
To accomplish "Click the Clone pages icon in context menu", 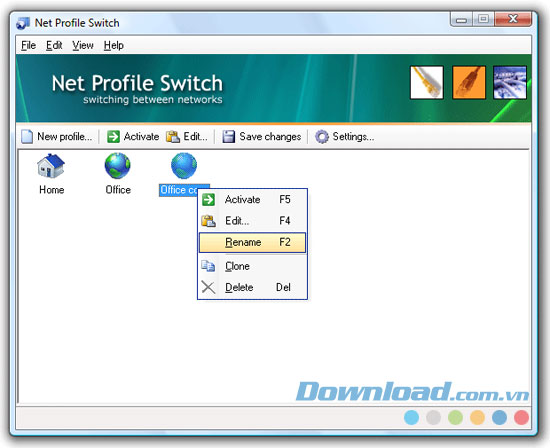I will pos(208,266).
